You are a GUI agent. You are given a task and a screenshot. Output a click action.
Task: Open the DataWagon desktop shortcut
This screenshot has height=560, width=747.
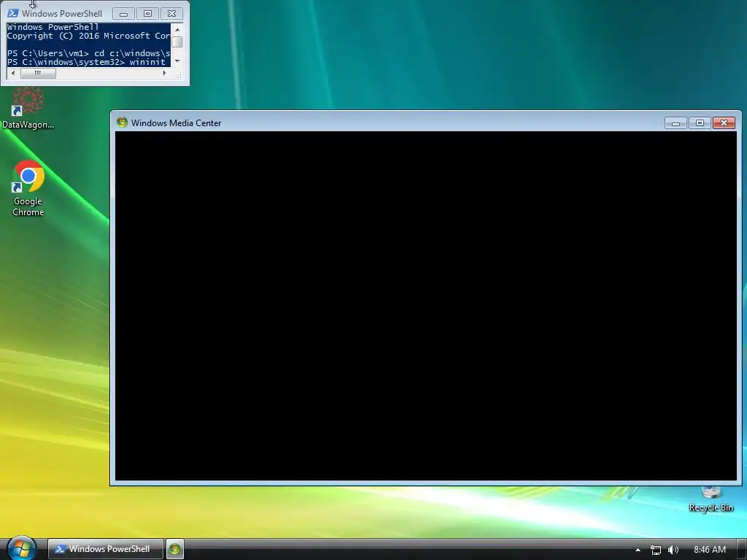click(28, 109)
